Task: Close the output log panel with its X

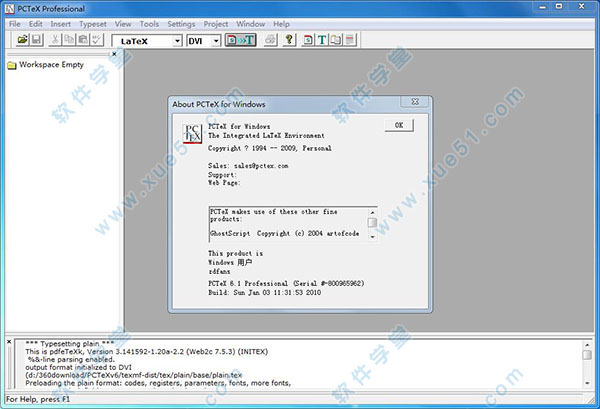Action: (9, 342)
